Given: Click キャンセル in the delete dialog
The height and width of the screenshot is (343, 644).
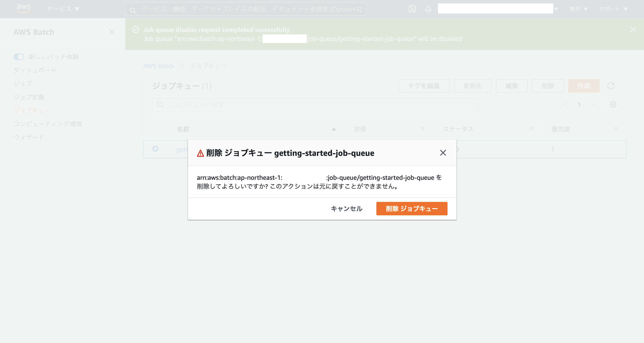Looking at the screenshot, I should coord(346,209).
